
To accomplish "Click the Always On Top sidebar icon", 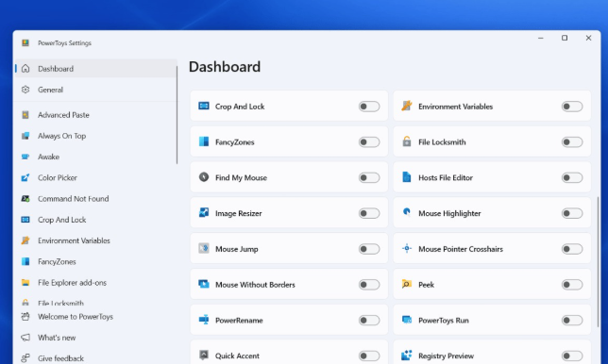I will [25, 136].
